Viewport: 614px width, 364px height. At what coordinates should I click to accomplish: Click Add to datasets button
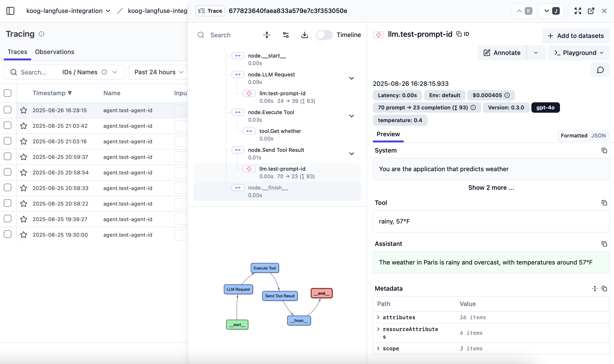click(x=576, y=36)
